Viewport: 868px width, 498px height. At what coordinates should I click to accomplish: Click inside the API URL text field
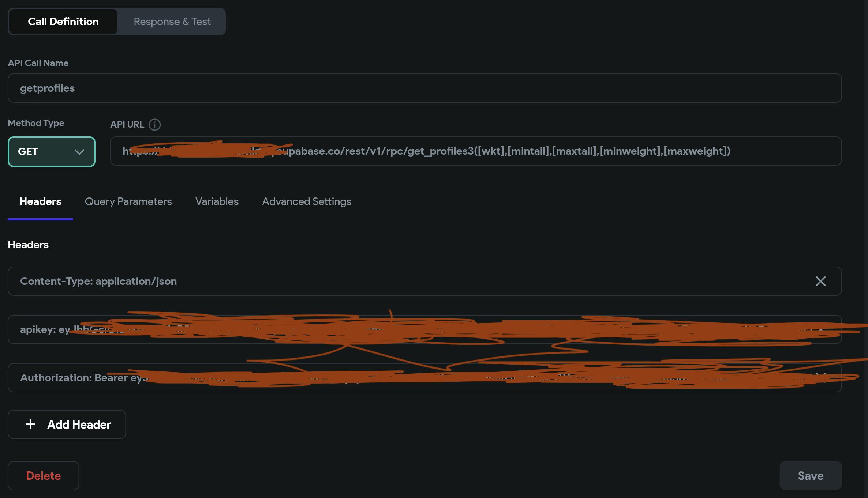pos(476,151)
